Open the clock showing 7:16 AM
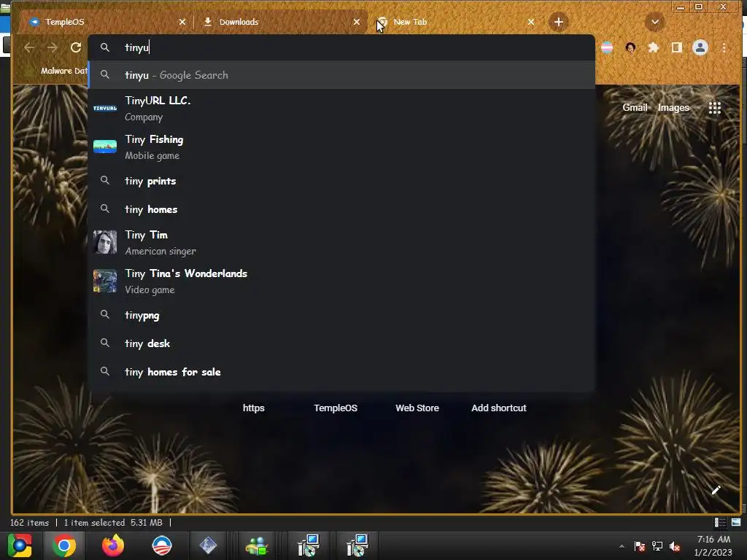Screen dimensions: 747x560 pos(713,545)
